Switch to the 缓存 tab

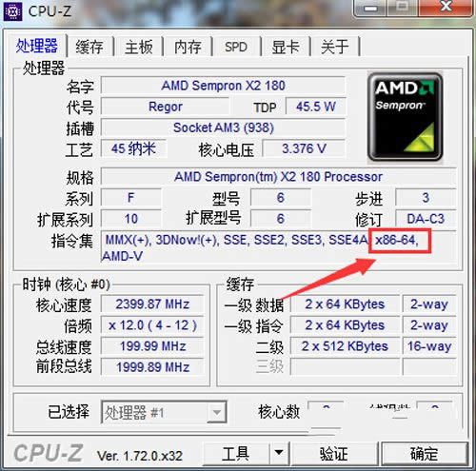coord(89,47)
